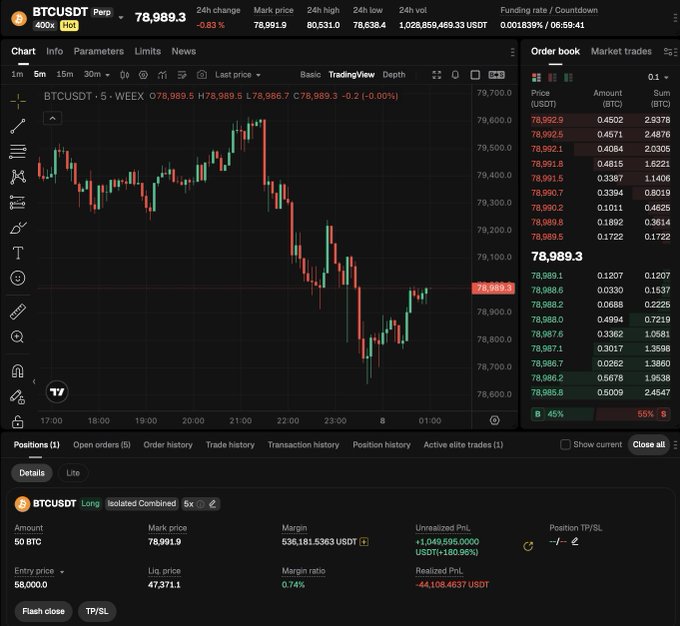The height and width of the screenshot is (626, 680).
Task: Toggle the chart layout square icon
Action: 475,75
